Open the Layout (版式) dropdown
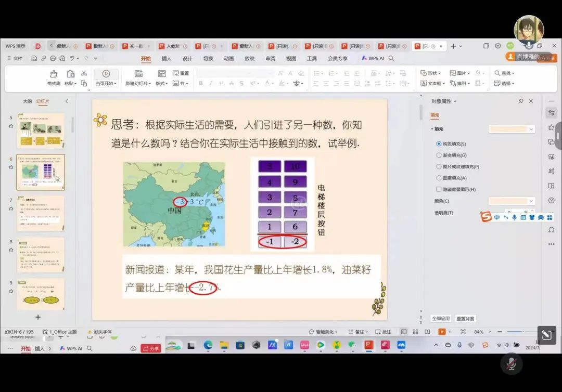 pyautogui.click(x=162, y=83)
